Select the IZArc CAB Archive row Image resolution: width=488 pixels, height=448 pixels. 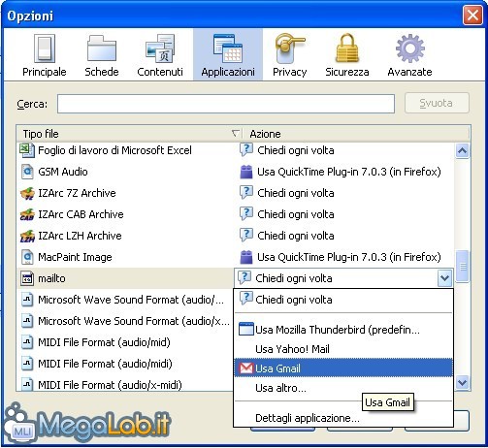(x=236, y=214)
